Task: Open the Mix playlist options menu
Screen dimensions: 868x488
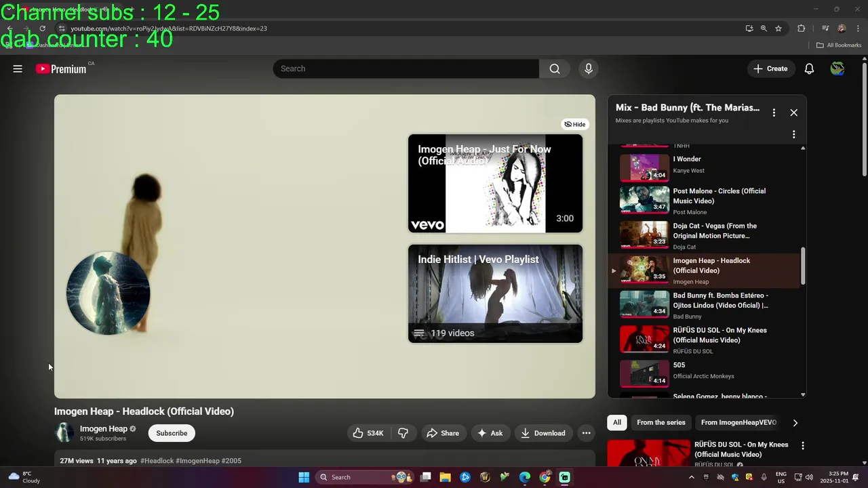Action: (x=774, y=113)
